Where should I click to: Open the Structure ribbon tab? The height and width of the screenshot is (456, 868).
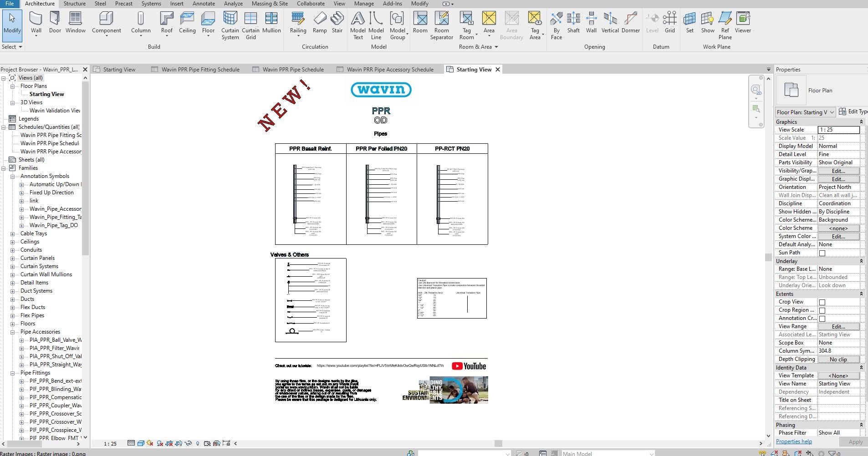[75, 4]
